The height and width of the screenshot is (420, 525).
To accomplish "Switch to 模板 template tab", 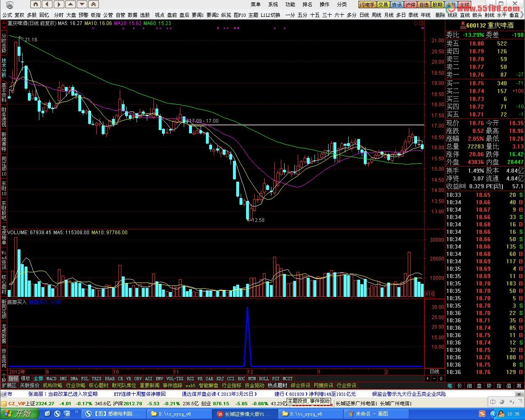I will pyautogui.click(x=25, y=379).
